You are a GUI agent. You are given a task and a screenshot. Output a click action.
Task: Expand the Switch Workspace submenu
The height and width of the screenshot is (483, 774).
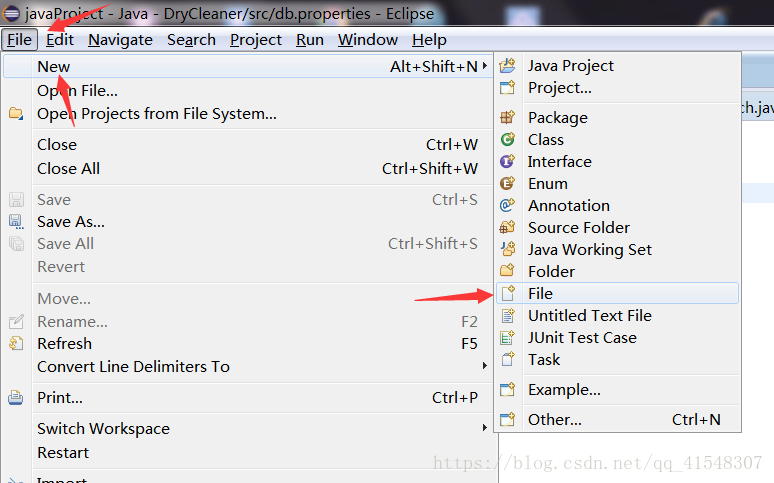[485, 428]
